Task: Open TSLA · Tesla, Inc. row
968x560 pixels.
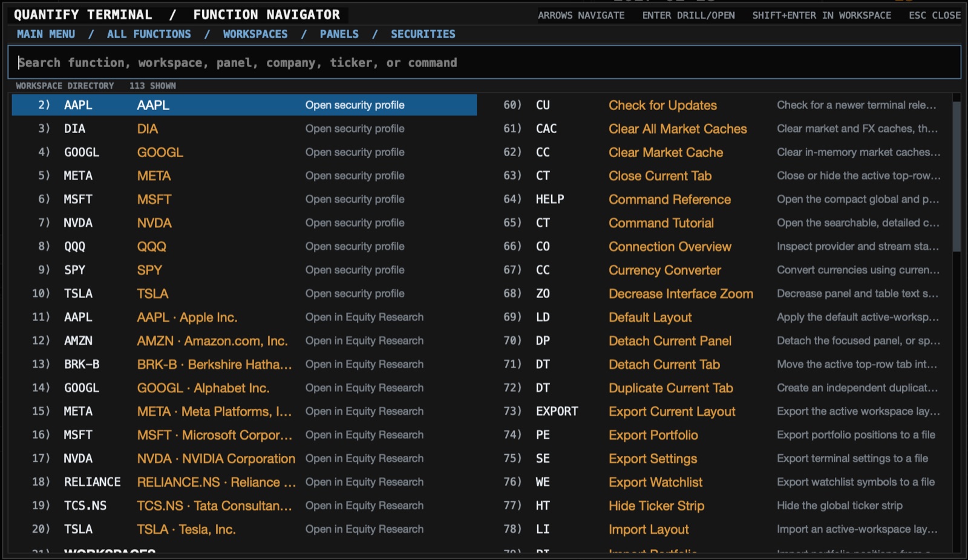Action: (x=244, y=529)
